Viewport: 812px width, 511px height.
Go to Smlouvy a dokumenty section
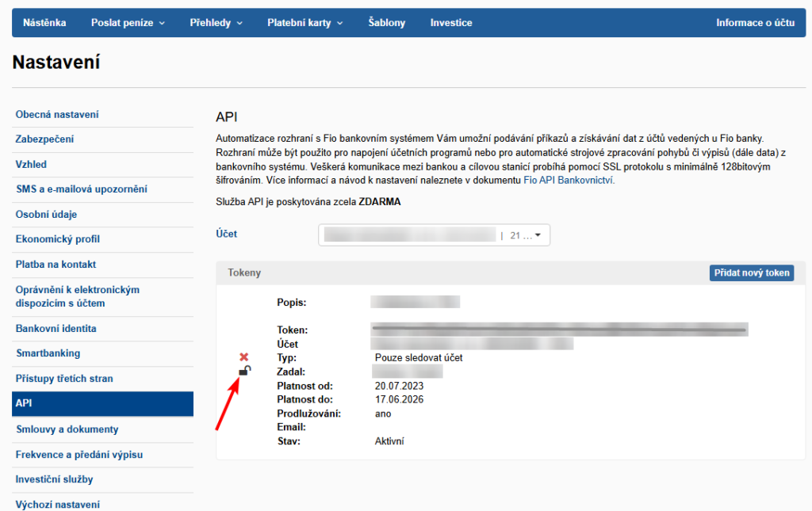tap(67, 429)
